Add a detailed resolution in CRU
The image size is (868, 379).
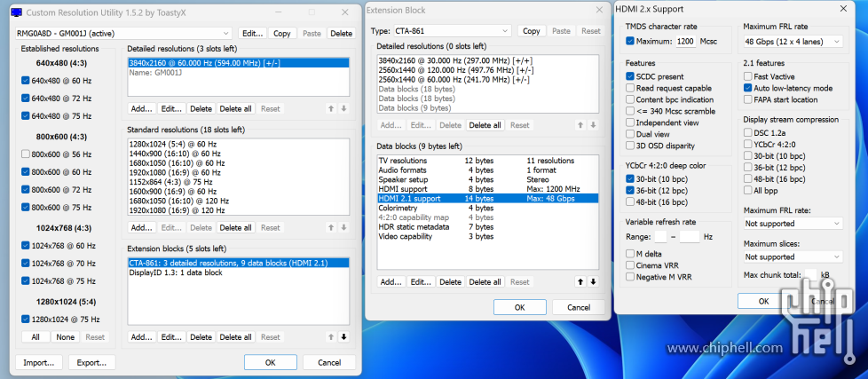pyautogui.click(x=142, y=109)
